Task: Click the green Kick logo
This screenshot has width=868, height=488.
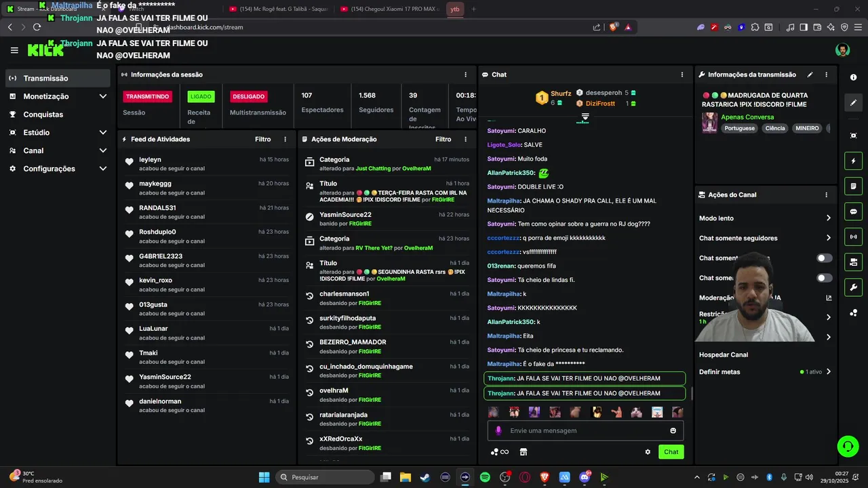Action: click(45, 50)
